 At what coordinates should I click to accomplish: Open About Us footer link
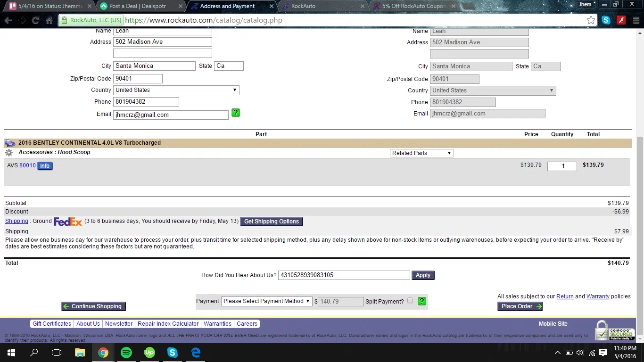point(88,324)
